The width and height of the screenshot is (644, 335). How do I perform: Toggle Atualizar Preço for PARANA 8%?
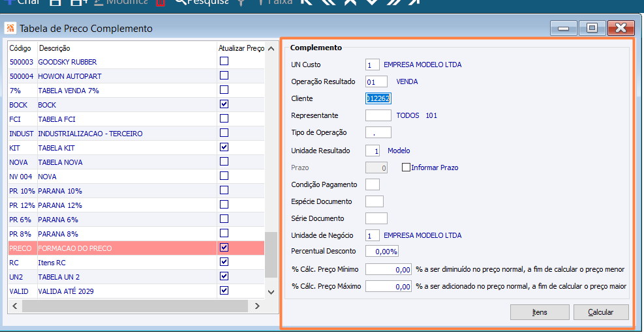coord(224,233)
